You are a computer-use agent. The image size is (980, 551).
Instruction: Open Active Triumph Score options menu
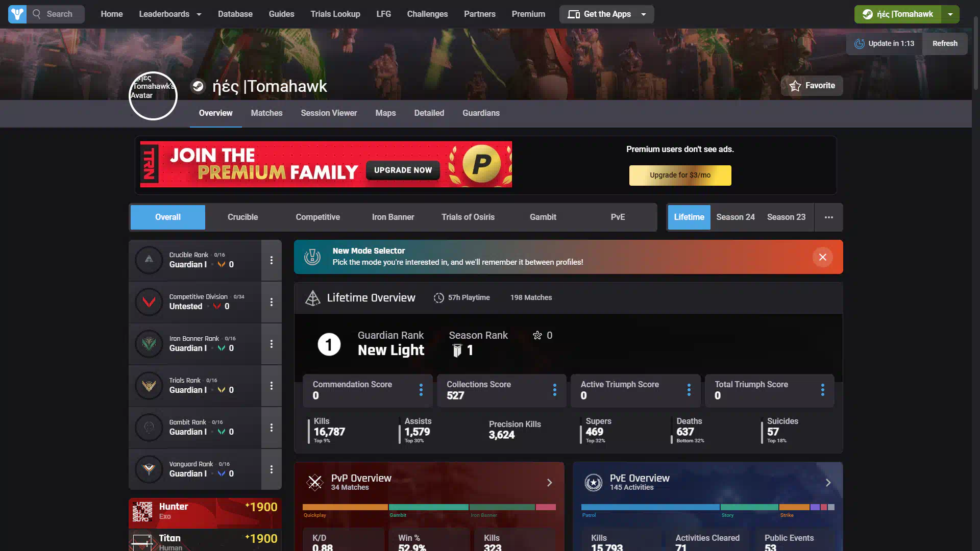click(689, 390)
